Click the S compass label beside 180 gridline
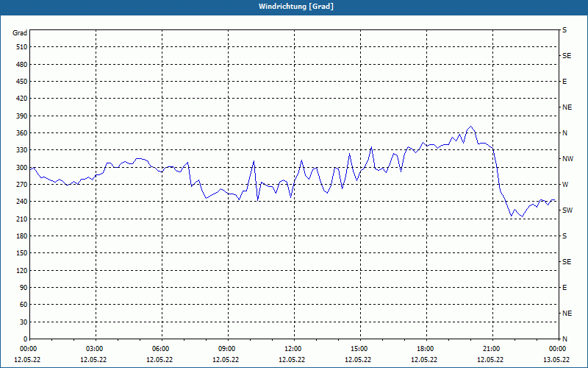Image resolution: width=588 pixels, height=368 pixels. (x=564, y=236)
